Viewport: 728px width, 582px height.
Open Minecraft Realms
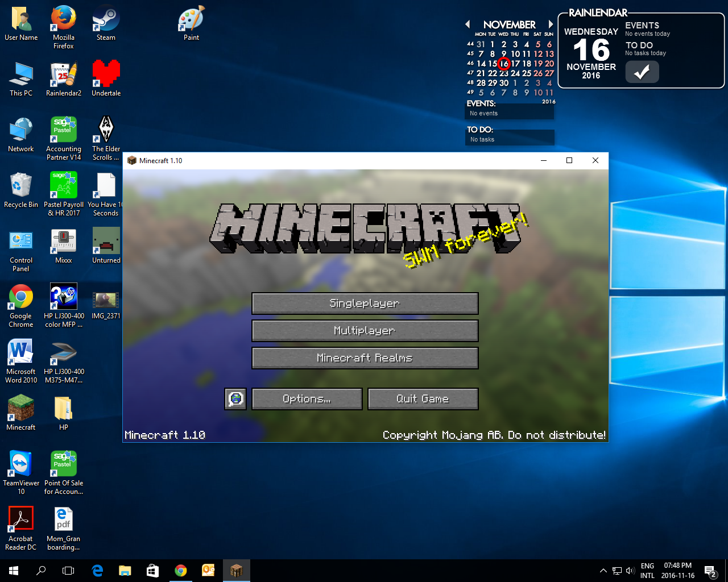(365, 358)
